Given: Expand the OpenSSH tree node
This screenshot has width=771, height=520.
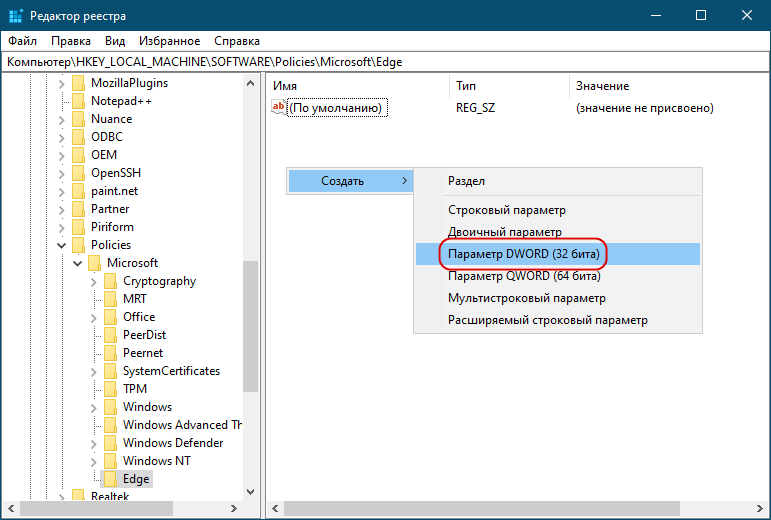Looking at the screenshot, I should [61, 174].
